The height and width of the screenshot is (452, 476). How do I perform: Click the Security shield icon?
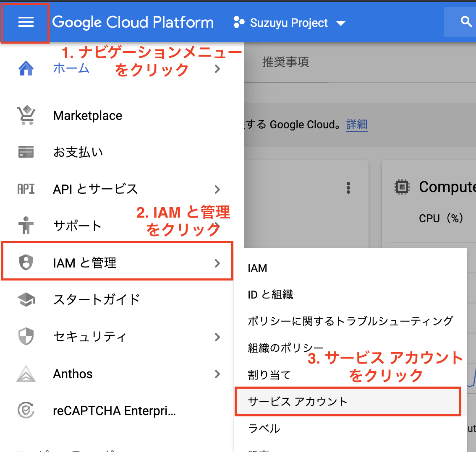[x=26, y=337]
